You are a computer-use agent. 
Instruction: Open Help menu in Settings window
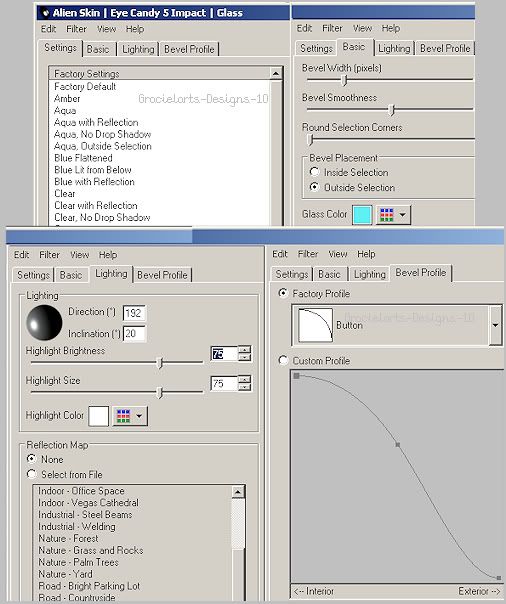(135, 29)
